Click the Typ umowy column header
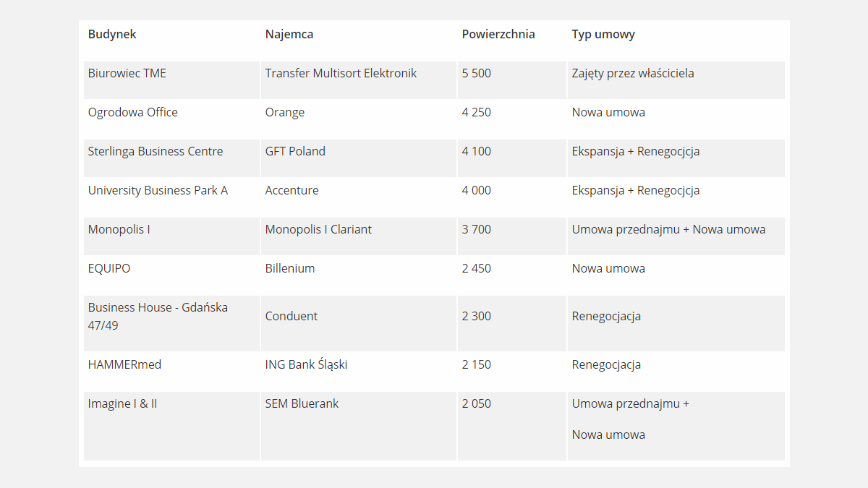868x488 pixels. coord(603,34)
